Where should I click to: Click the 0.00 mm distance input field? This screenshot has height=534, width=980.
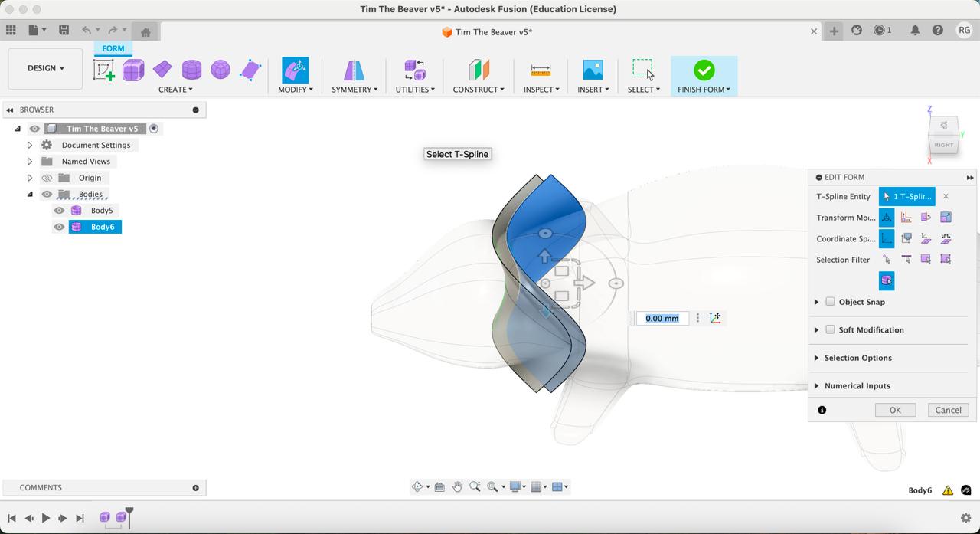click(661, 318)
